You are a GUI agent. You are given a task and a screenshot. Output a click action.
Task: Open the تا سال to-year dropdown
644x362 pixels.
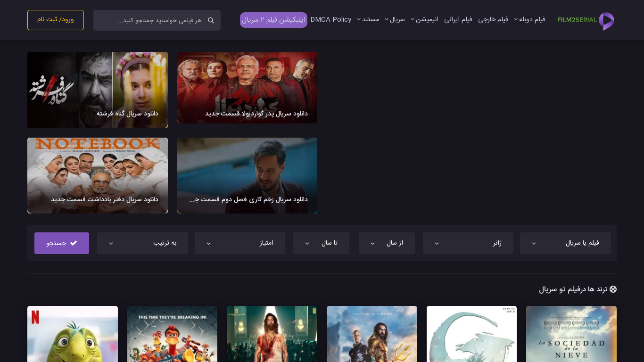(321, 243)
